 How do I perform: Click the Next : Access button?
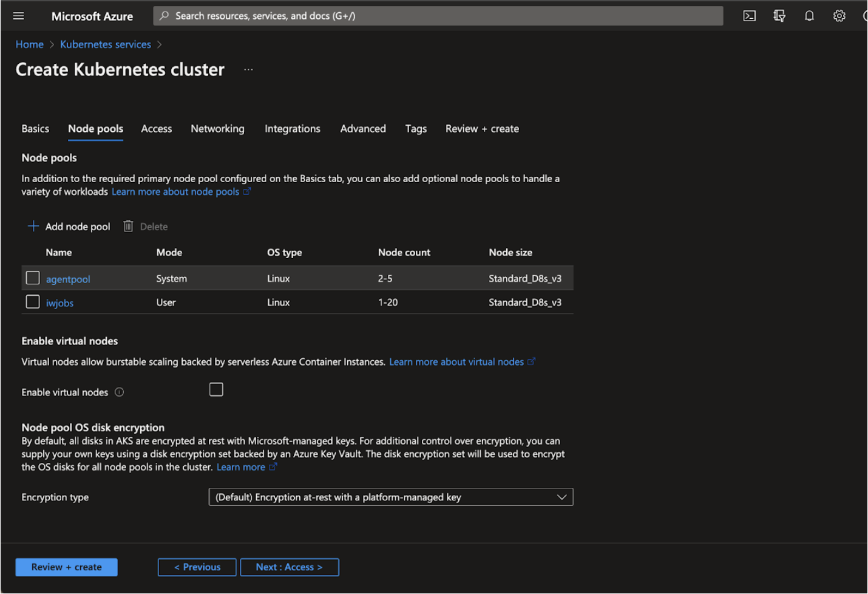tap(290, 567)
